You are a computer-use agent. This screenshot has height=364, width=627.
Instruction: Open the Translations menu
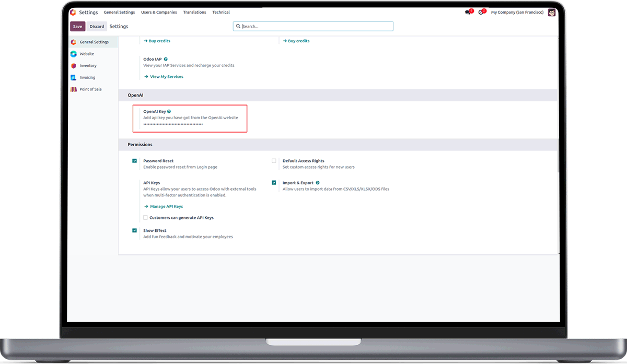pos(194,12)
